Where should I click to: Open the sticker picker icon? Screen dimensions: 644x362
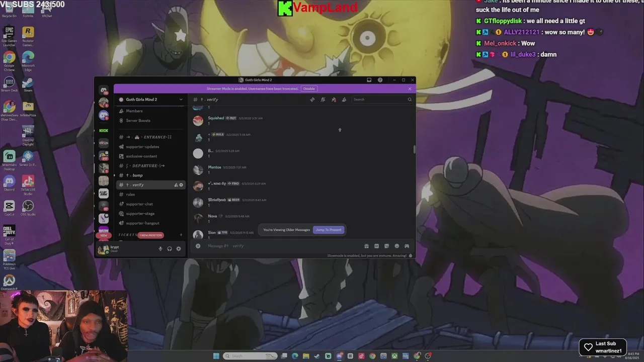(x=386, y=246)
